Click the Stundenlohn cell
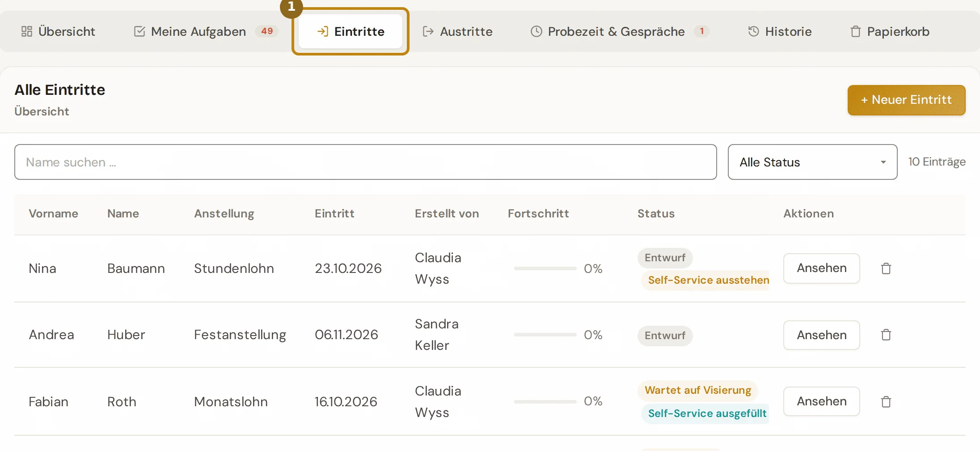Image resolution: width=980 pixels, height=451 pixels. (x=234, y=268)
